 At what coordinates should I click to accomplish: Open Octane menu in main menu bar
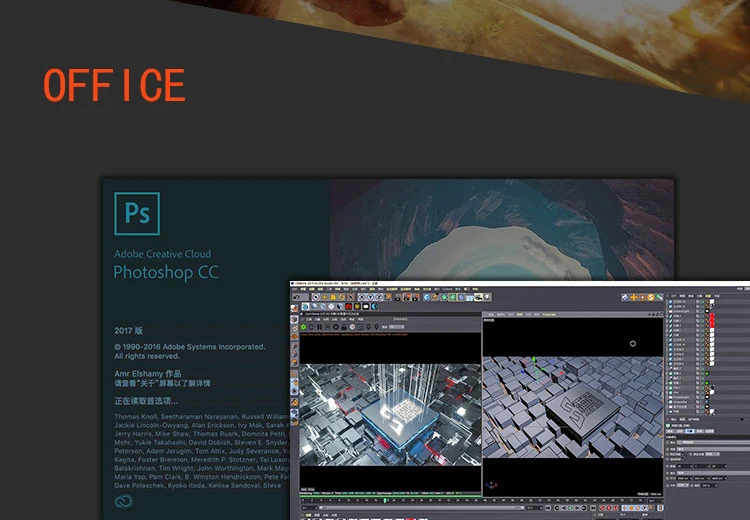(448, 289)
